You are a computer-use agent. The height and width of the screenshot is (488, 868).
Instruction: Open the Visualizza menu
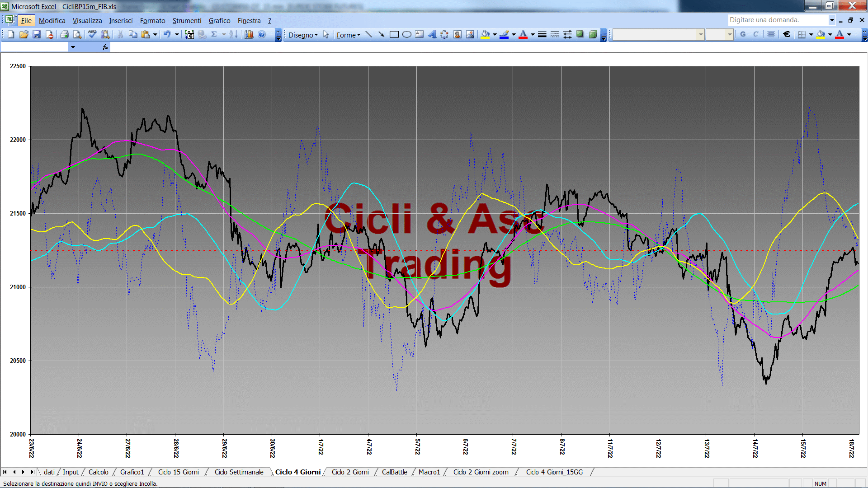(87, 20)
